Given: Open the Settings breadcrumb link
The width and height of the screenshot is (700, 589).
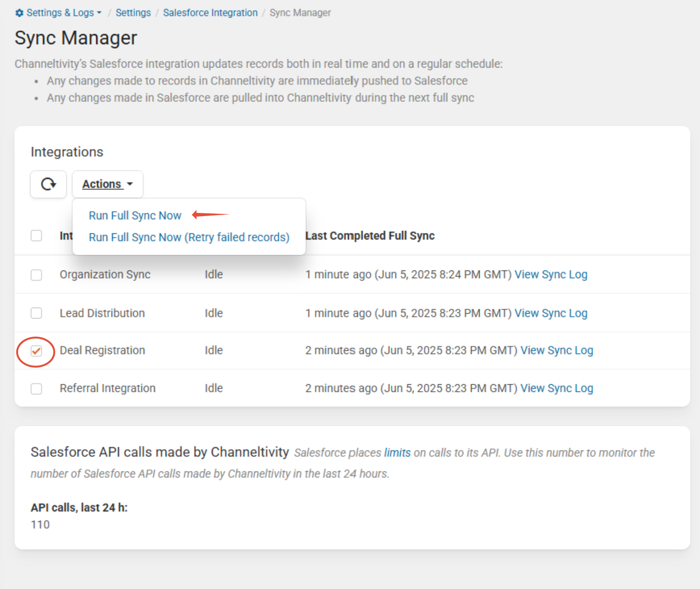Looking at the screenshot, I should pos(133,13).
